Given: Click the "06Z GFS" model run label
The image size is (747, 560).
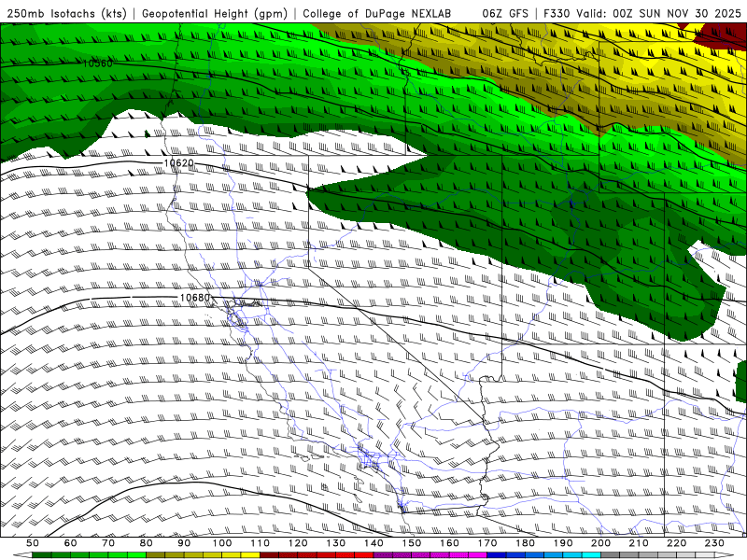Looking at the screenshot, I should pyautogui.click(x=505, y=13).
